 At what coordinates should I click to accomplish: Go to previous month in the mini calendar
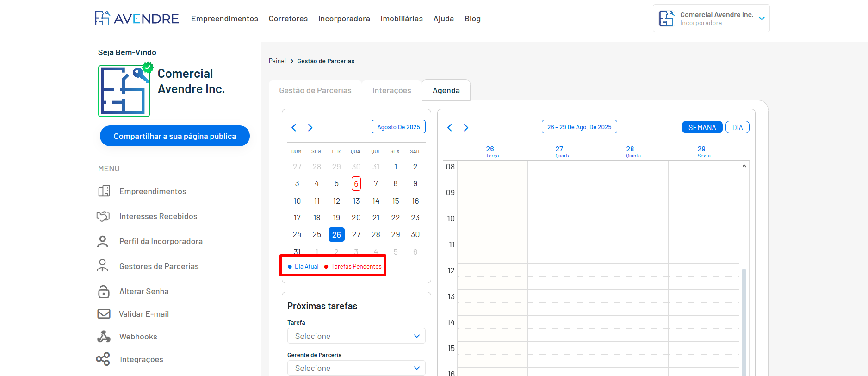[x=294, y=128]
